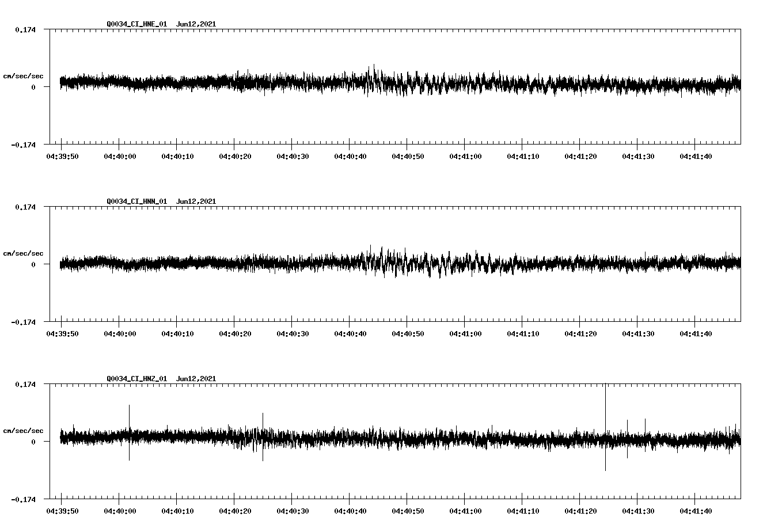
Task: Click the HNZ spike just after 04:40:00
Action: pyautogui.click(x=129, y=432)
